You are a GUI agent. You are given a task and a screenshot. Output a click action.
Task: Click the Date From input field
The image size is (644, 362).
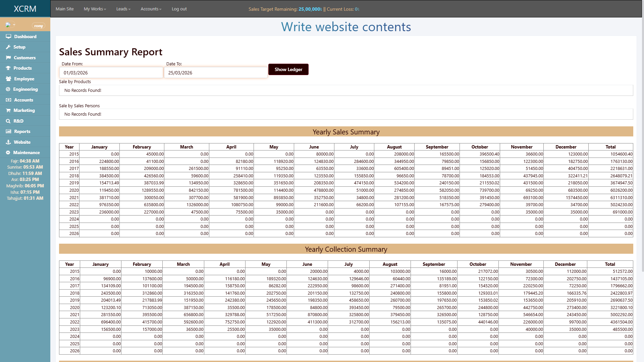tap(111, 72)
